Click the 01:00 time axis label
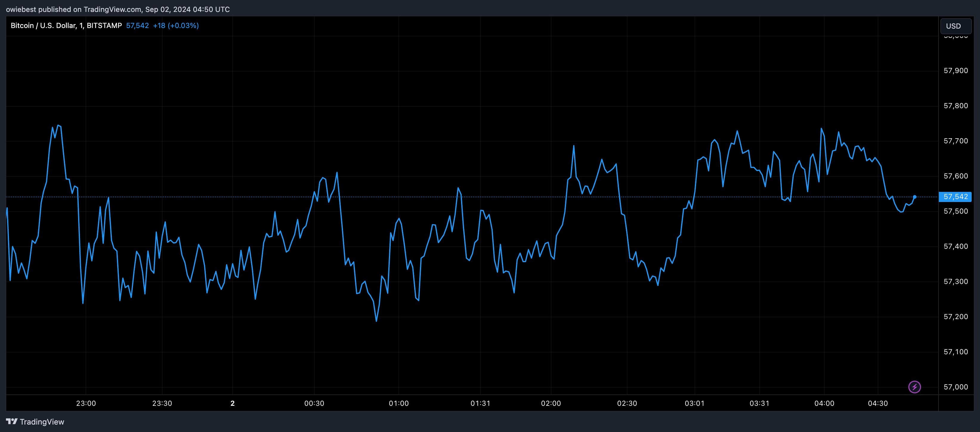980x432 pixels. [x=399, y=403]
